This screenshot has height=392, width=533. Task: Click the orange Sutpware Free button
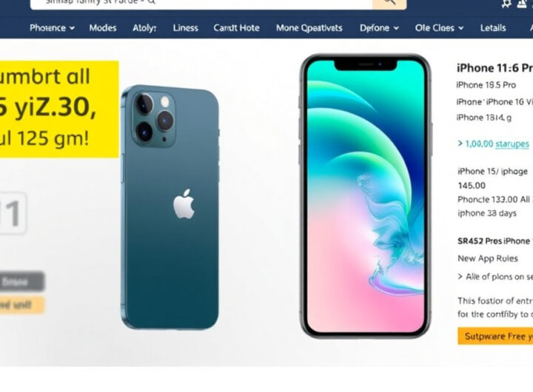(x=495, y=336)
